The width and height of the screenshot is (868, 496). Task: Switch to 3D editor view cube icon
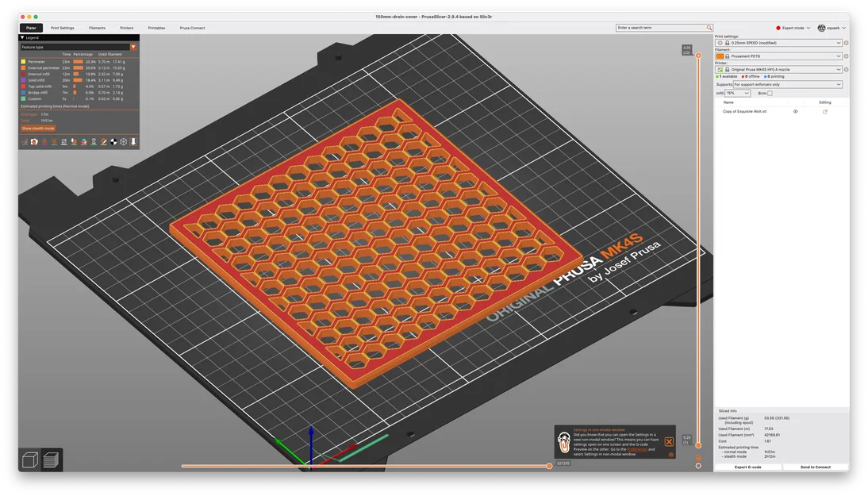pyautogui.click(x=30, y=459)
